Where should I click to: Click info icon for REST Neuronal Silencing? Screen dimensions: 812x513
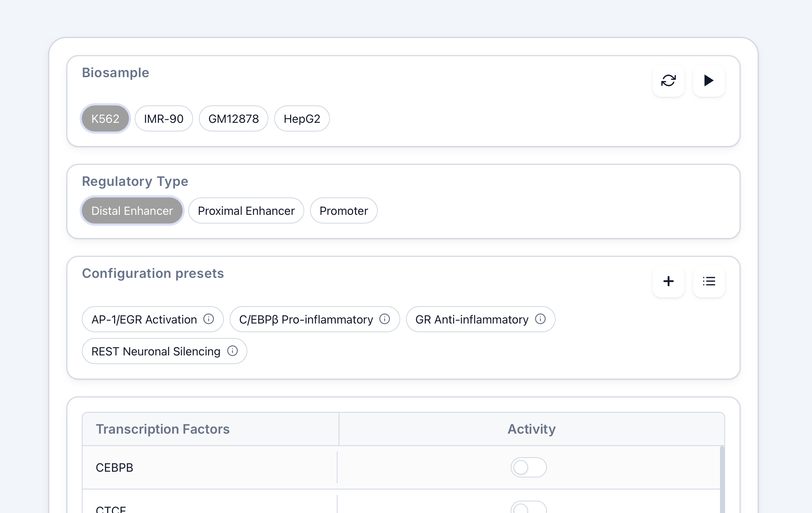(x=233, y=351)
